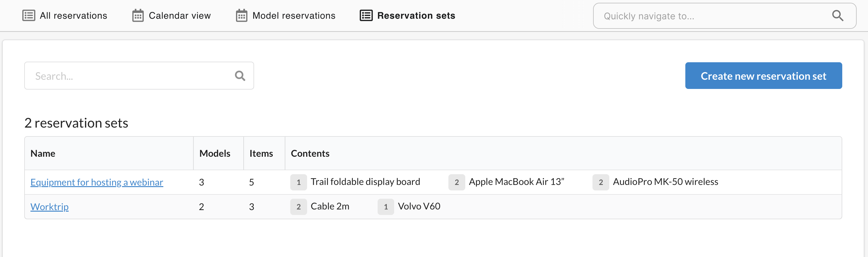Click the Reservation sets list icon
This screenshot has width=868, height=257.
[x=366, y=16]
